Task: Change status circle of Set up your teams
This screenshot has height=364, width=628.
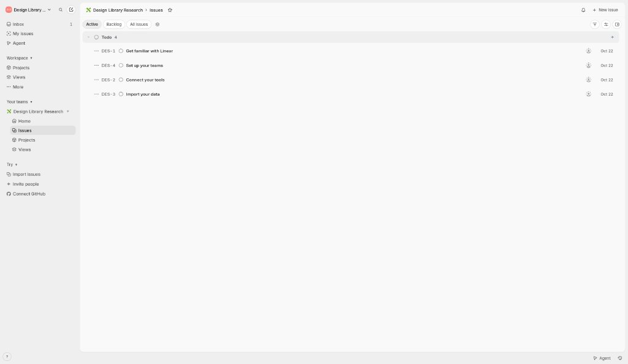Action: pyautogui.click(x=121, y=66)
